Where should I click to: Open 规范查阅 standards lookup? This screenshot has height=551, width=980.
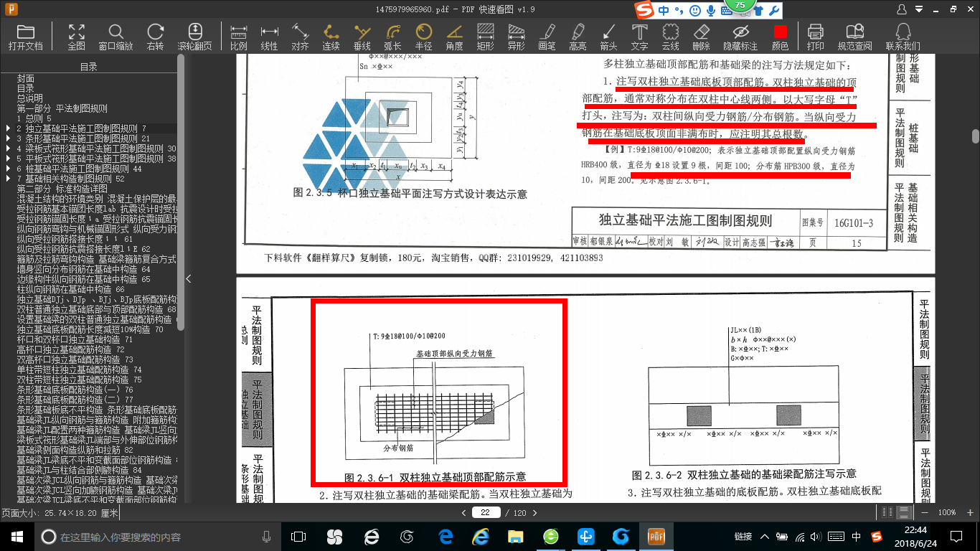854,37
